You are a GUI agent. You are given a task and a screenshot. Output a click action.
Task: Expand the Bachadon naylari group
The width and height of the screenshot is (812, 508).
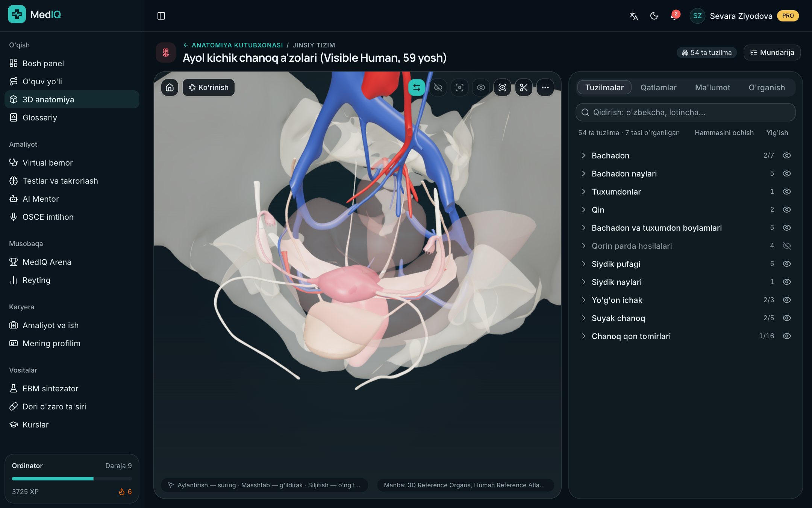[583, 173]
